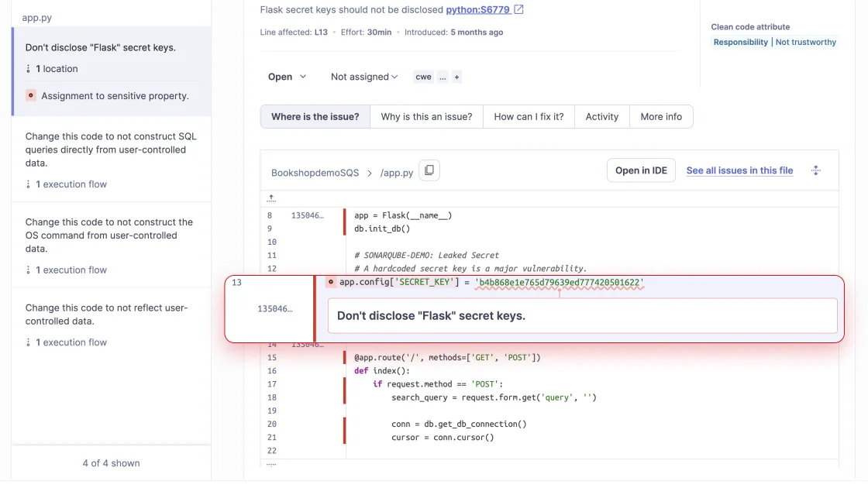The width and height of the screenshot is (868, 488).
Task: Select the SQL queries issue in list
Action: 111,149
